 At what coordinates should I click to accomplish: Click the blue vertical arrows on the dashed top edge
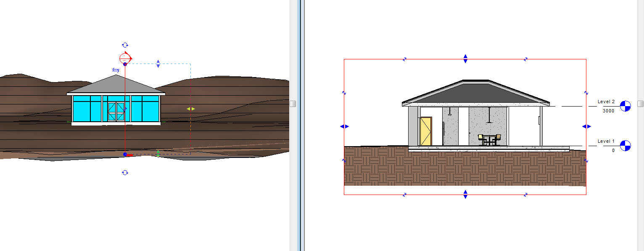click(x=158, y=64)
